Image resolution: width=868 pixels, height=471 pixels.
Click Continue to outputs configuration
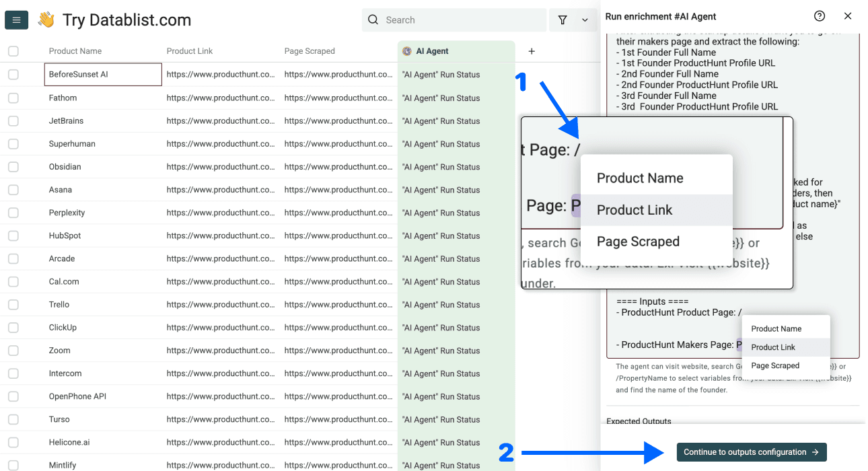pos(751,451)
